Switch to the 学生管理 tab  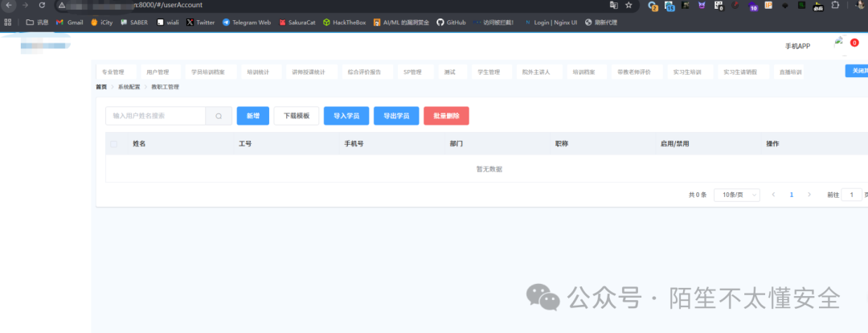pos(492,72)
